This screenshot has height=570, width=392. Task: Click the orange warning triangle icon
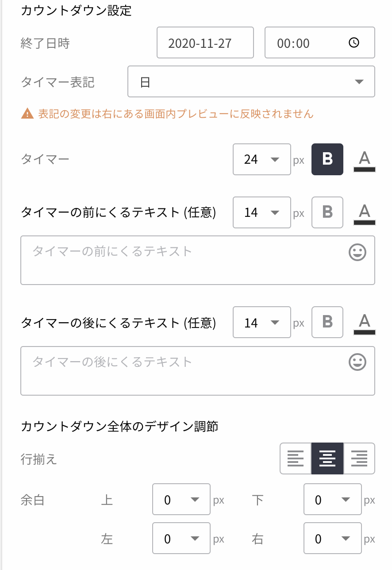(27, 114)
